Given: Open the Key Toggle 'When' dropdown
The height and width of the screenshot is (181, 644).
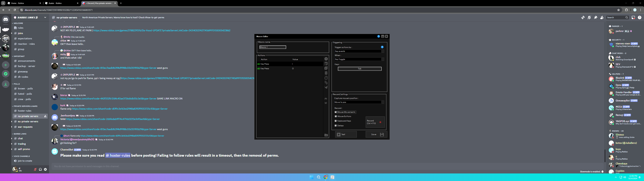Looking at the screenshot, I should [x=359, y=59].
